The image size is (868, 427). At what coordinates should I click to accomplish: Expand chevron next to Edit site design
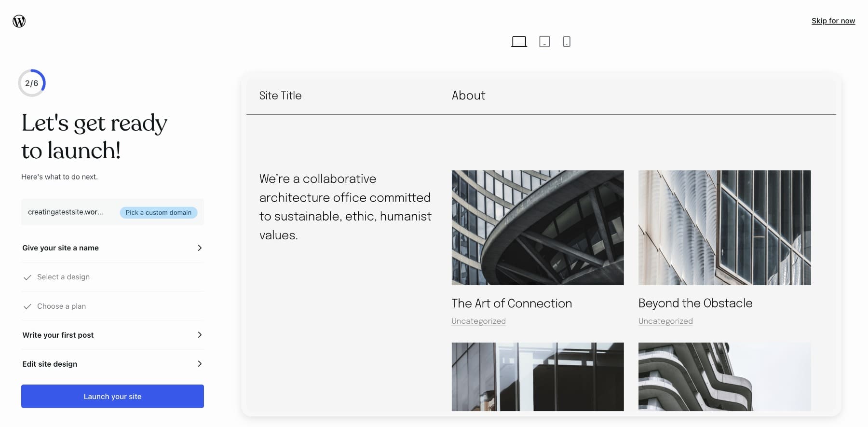click(x=200, y=364)
